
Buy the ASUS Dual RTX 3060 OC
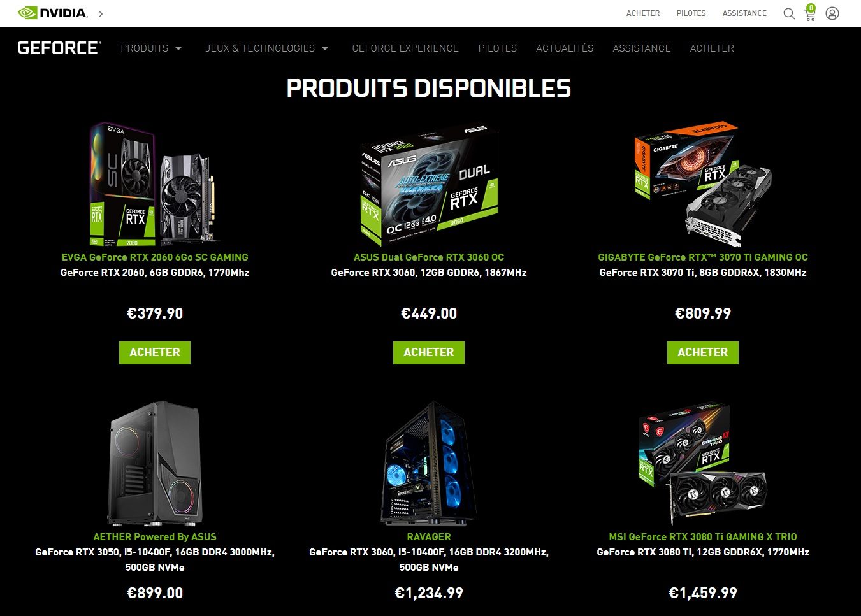coord(429,352)
